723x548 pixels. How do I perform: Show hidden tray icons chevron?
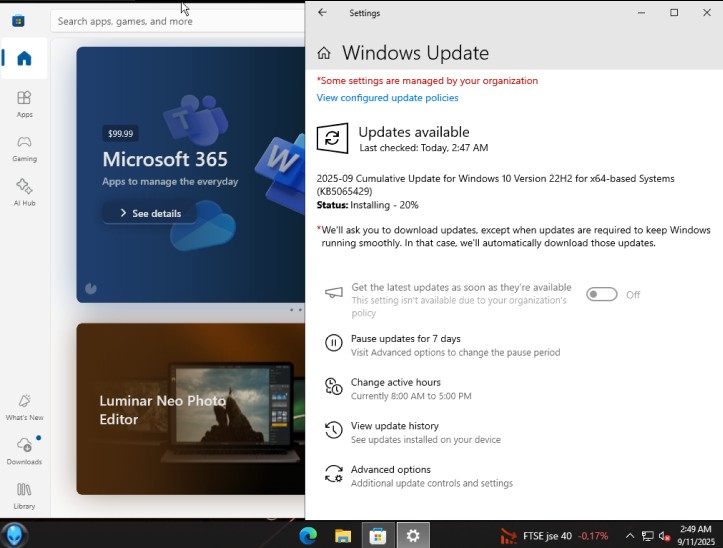pyautogui.click(x=629, y=536)
